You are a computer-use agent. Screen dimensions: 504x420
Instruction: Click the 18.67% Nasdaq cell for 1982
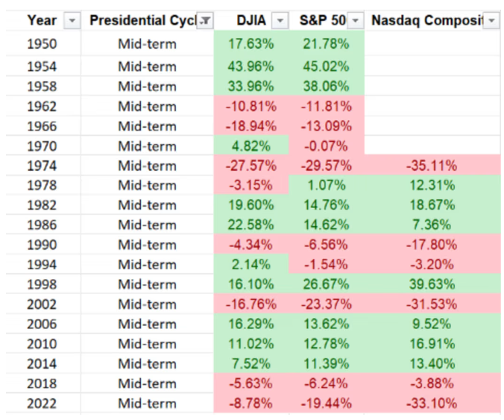(x=432, y=205)
